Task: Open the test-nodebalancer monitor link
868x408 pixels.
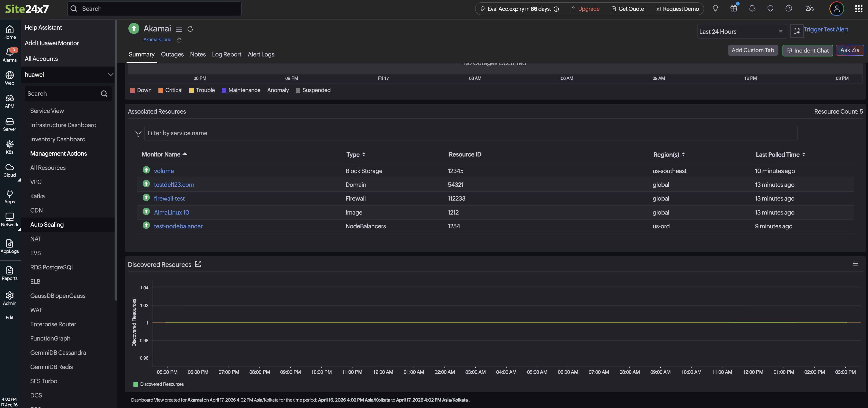Action: coord(178,226)
